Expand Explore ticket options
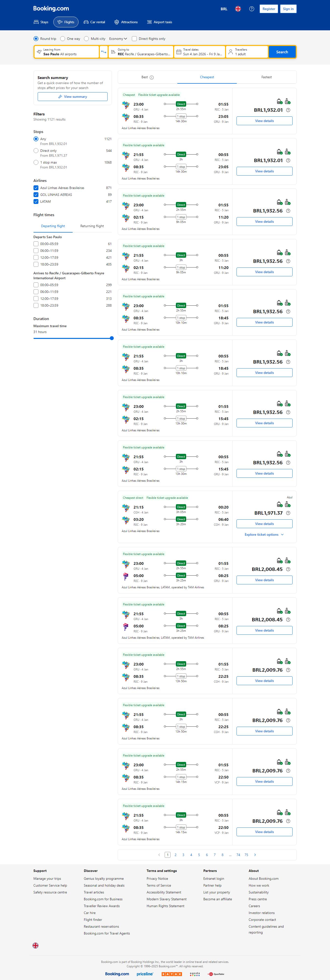Viewport: 330px width, 980px height. point(264,535)
